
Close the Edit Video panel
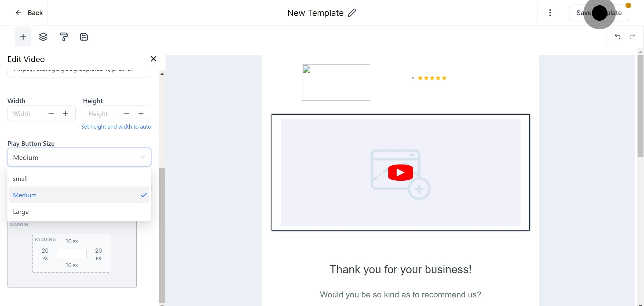[153, 59]
